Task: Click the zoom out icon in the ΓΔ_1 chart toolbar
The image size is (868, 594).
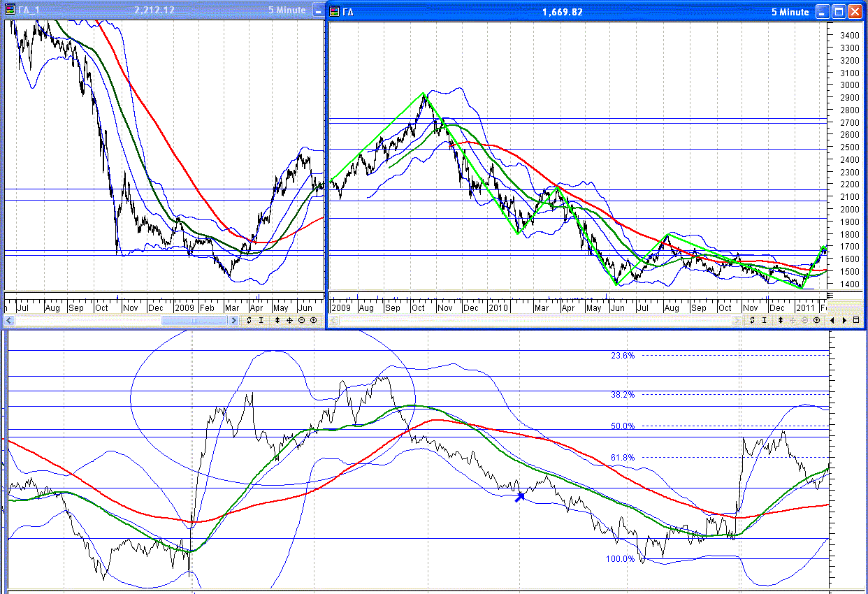Action: [301, 320]
